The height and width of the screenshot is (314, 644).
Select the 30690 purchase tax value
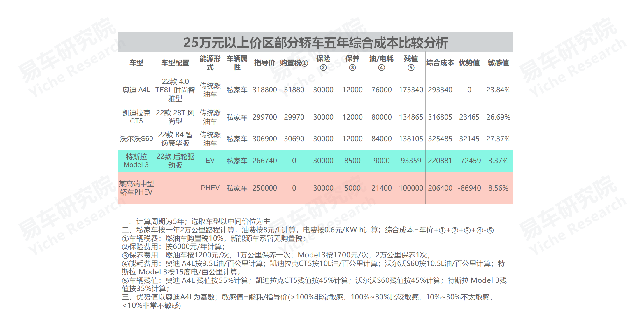(x=294, y=139)
